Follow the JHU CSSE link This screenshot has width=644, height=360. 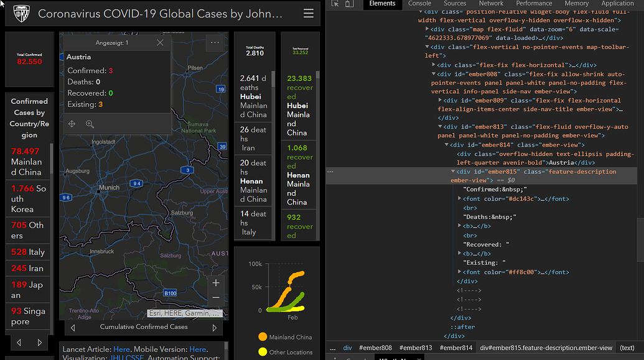(126, 357)
